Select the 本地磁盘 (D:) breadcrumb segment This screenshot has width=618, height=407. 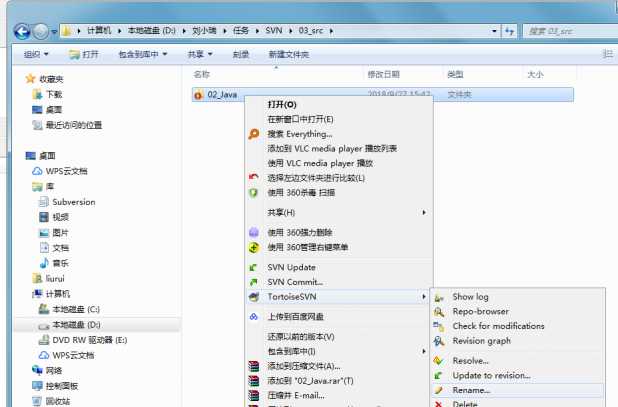(x=152, y=30)
